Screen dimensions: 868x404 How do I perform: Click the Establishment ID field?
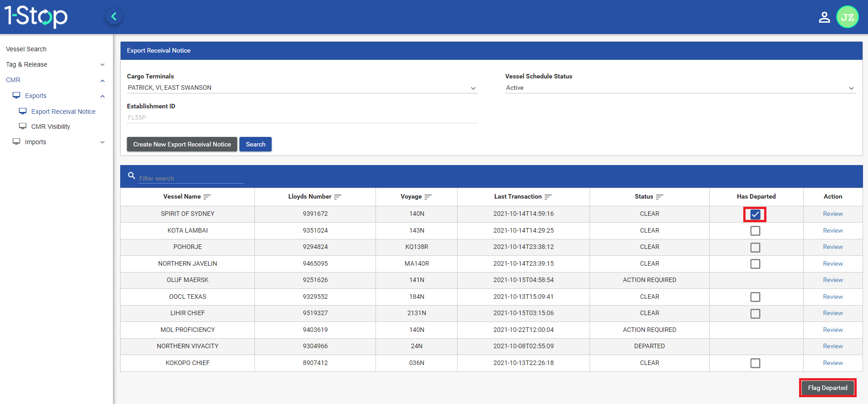point(302,117)
